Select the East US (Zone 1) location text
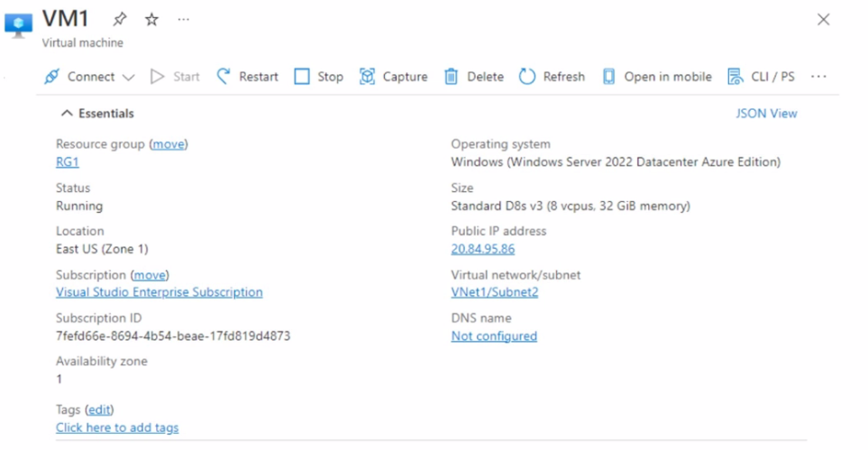Viewport: 868px width, 450px height. [x=102, y=249]
